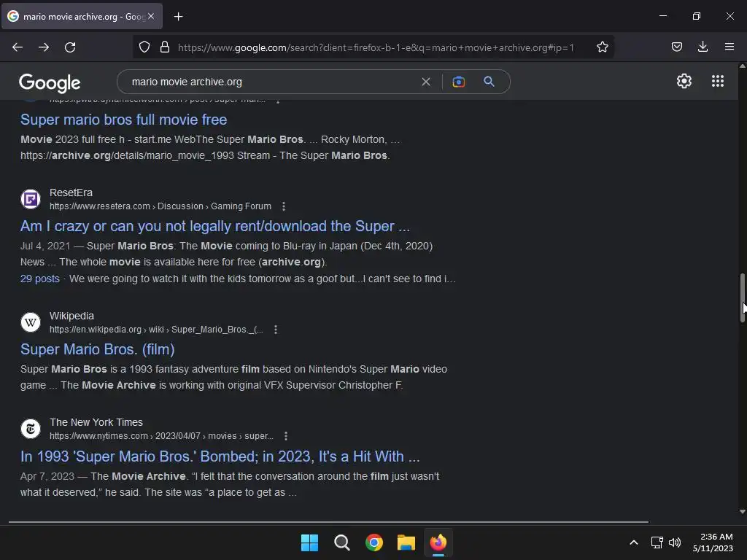
Task: Click the vertical scrollbar thumb
Action: [x=742, y=298]
